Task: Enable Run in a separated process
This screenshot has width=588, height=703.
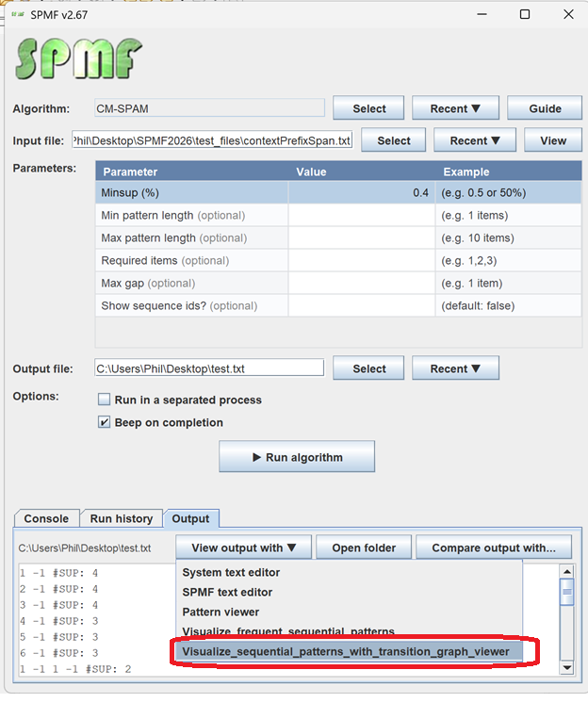Action: (104, 400)
